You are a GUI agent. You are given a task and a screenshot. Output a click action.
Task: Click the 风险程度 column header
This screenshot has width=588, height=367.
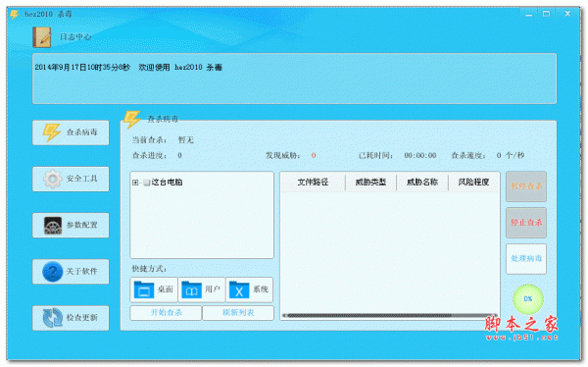coord(473,183)
